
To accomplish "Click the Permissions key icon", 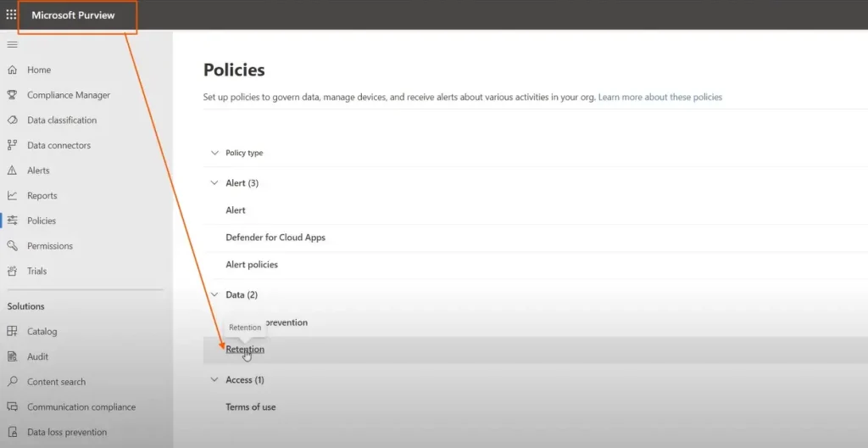I will point(12,246).
